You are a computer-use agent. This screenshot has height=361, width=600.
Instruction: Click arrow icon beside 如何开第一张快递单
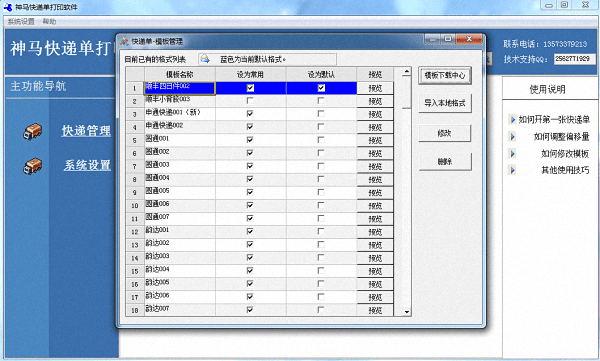512,119
